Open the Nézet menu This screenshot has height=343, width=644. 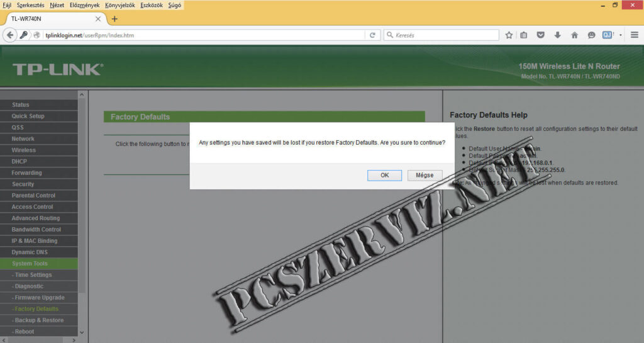[57, 5]
